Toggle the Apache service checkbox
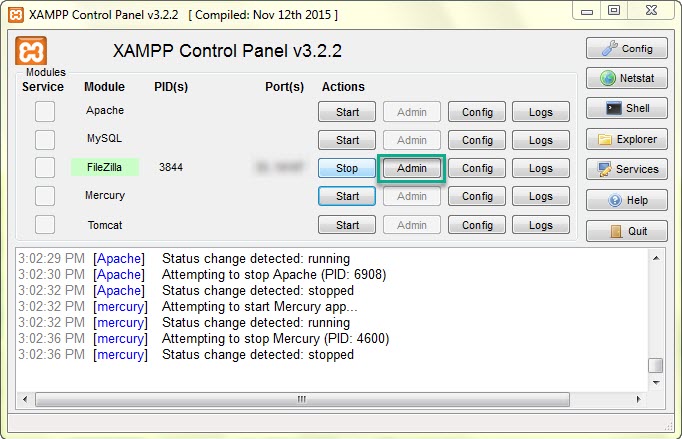This screenshot has height=439, width=682. click(45, 111)
